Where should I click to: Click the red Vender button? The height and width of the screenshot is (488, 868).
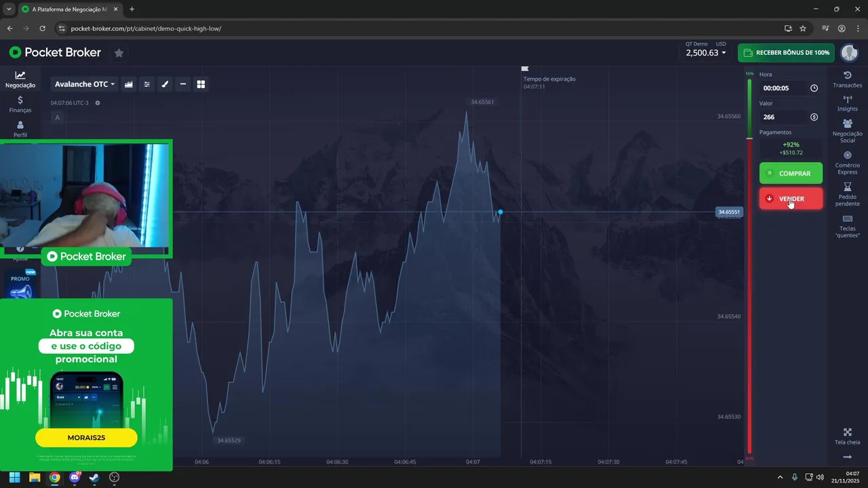pyautogui.click(x=791, y=199)
